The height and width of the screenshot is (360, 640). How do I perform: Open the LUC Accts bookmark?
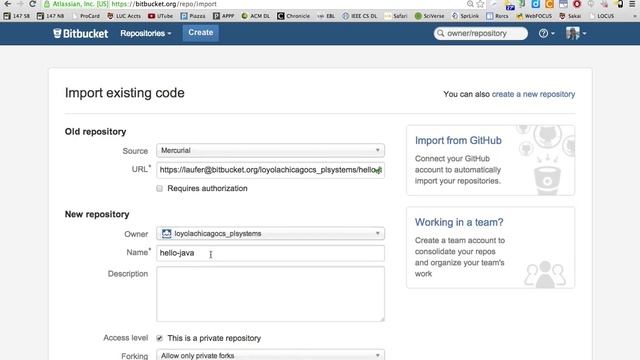point(124,16)
